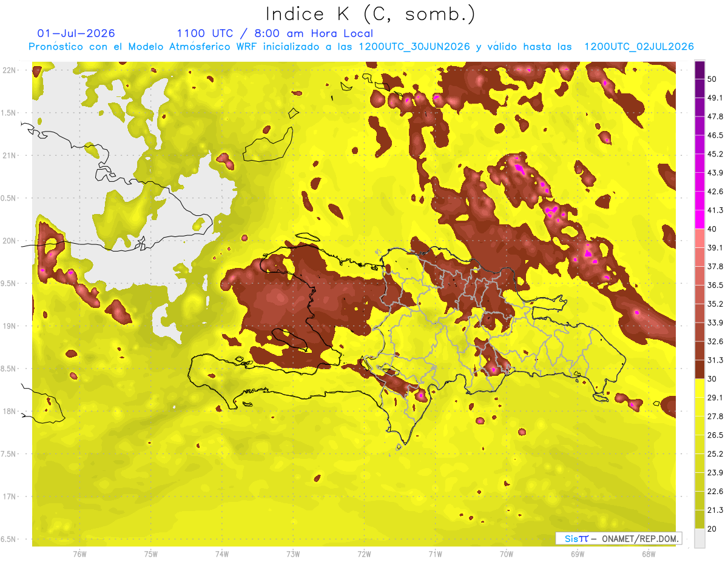
Task: Click the "42.6" legend value
Action: 715,192
